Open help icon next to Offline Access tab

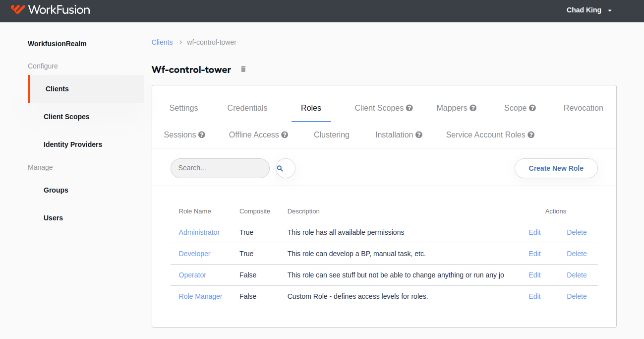[285, 135]
